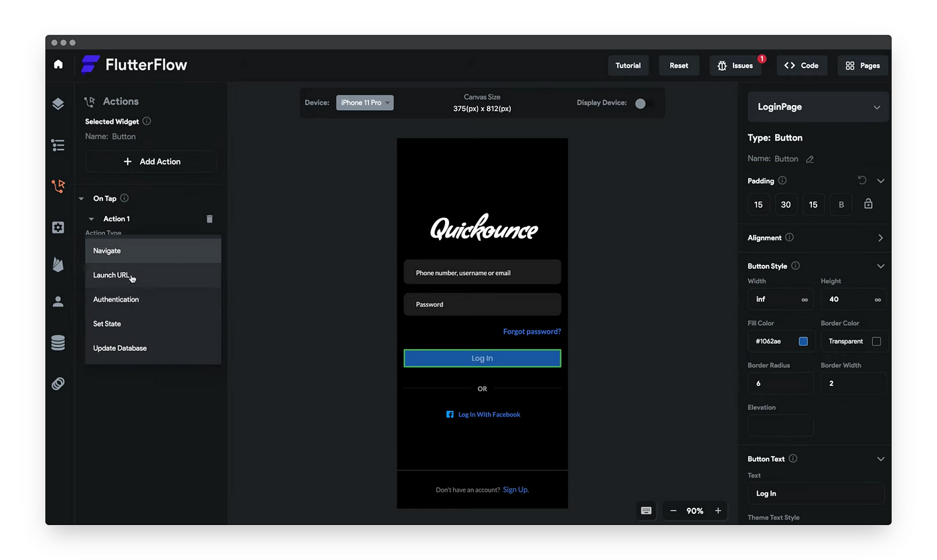This screenshot has width=937, height=560.
Task: Open the app settings gear icon
Action: click(58, 227)
